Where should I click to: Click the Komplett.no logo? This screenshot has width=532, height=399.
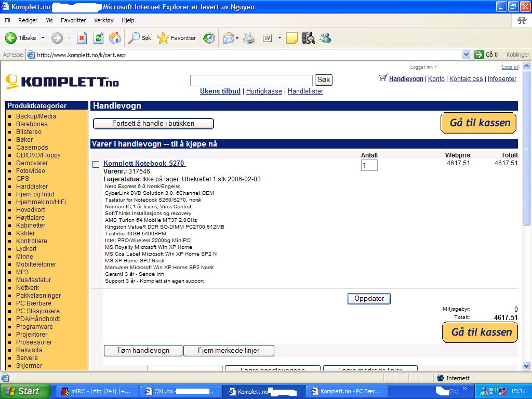[62, 82]
